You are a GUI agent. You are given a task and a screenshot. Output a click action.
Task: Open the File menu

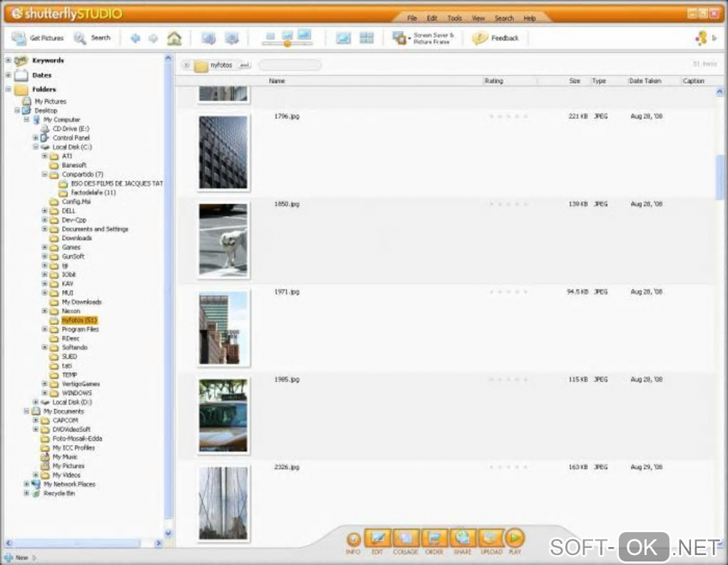click(x=412, y=18)
